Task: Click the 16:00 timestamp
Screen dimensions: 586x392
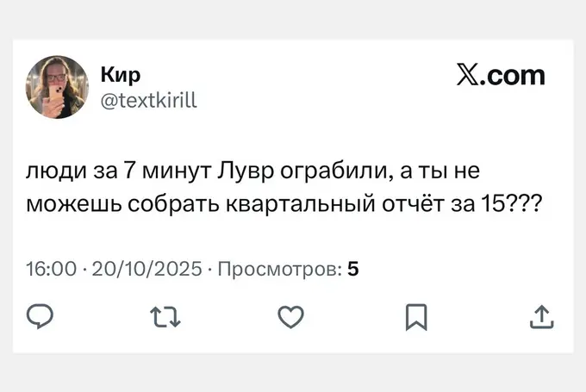Action: tap(52, 270)
